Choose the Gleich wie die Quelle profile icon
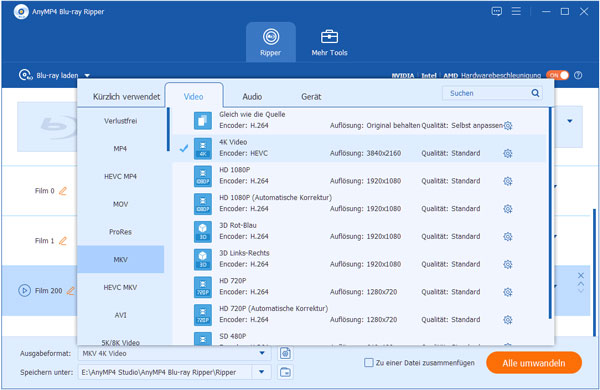600x390 pixels. pyautogui.click(x=202, y=120)
